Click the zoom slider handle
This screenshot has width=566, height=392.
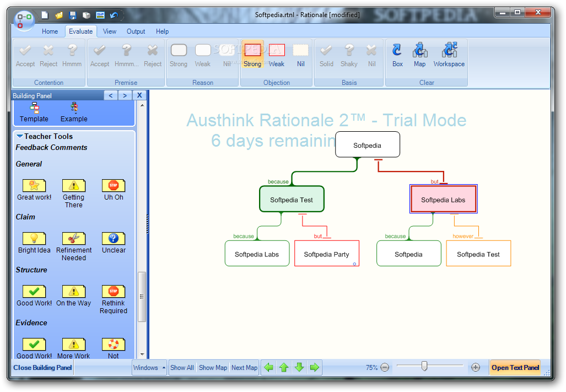coord(424,366)
